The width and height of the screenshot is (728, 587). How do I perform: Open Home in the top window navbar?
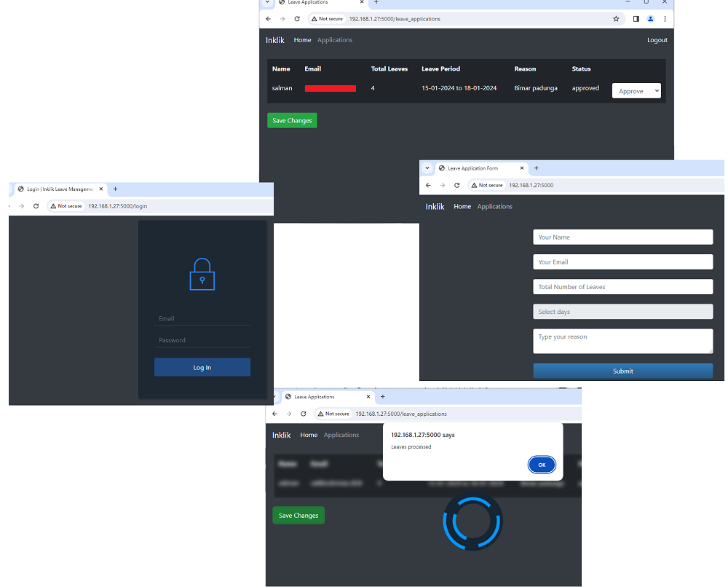coord(302,40)
